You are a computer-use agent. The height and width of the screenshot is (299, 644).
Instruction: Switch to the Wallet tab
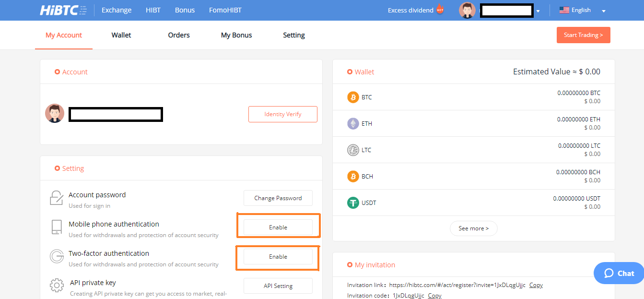coord(121,35)
